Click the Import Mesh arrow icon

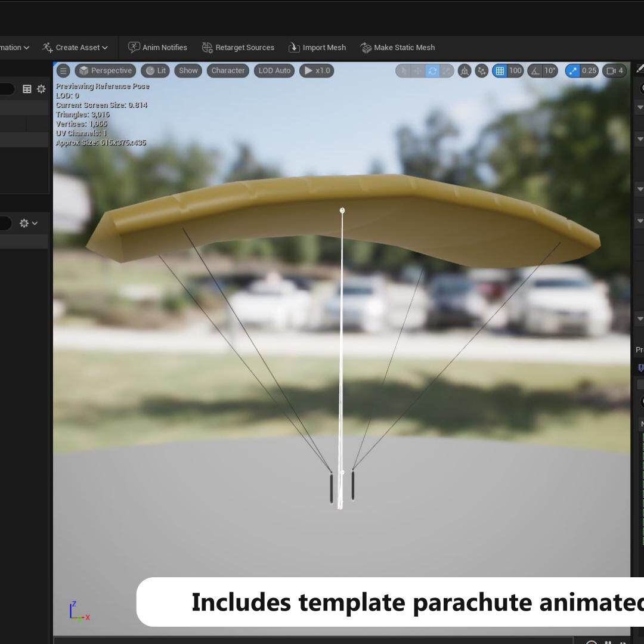[294, 48]
